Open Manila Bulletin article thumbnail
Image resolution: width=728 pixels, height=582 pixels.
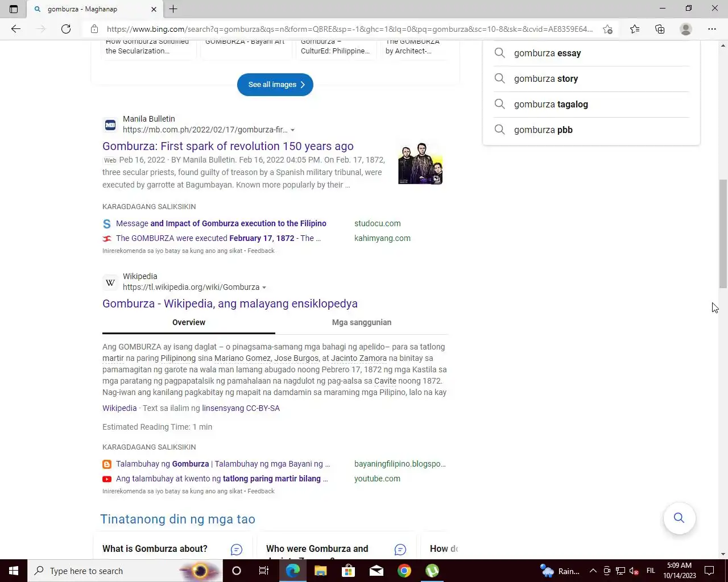click(x=420, y=164)
